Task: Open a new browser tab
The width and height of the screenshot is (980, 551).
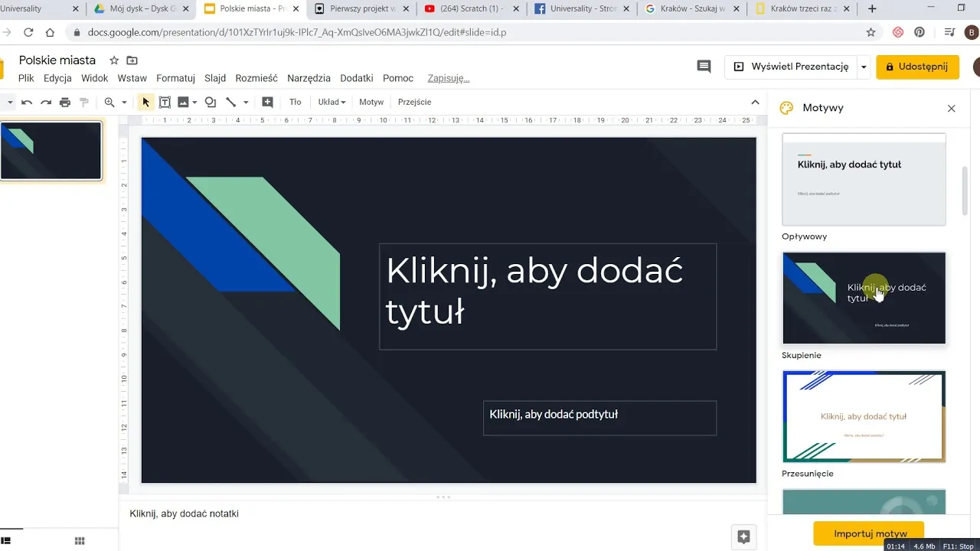Action: tap(872, 9)
